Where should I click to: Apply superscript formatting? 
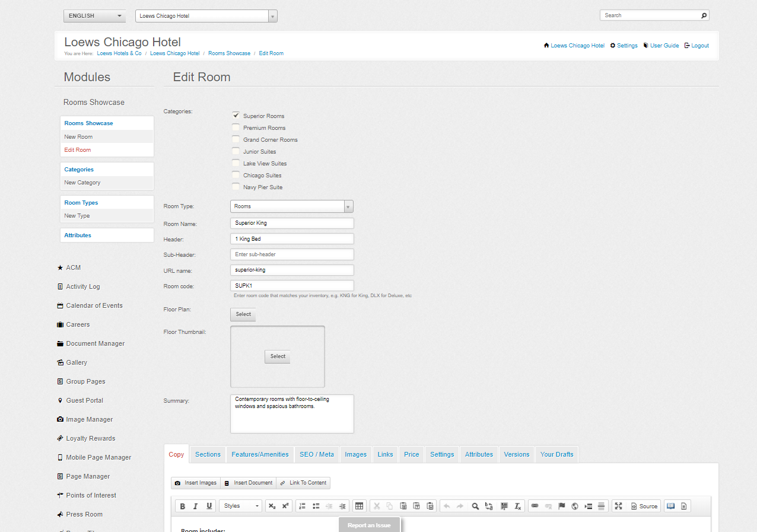pyautogui.click(x=285, y=506)
